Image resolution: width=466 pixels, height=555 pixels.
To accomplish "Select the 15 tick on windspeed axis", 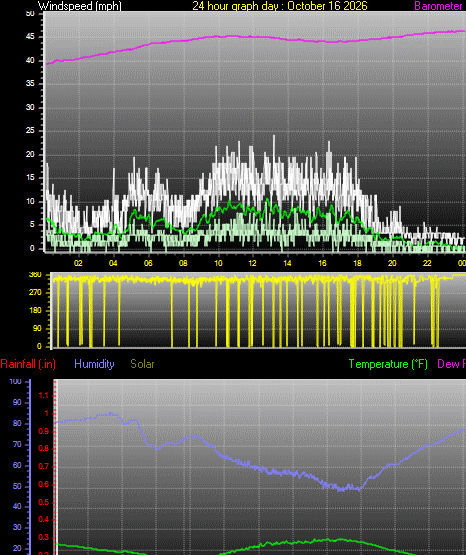I will (x=30, y=178).
